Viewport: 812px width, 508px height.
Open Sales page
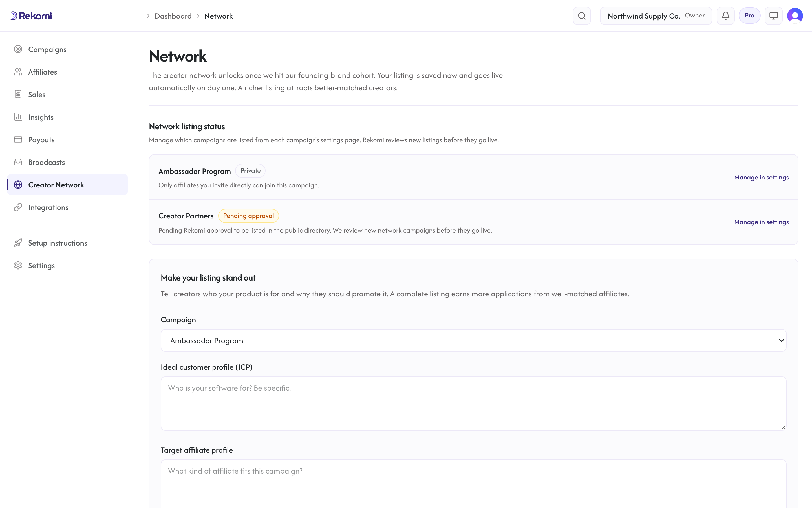click(67, 95)
